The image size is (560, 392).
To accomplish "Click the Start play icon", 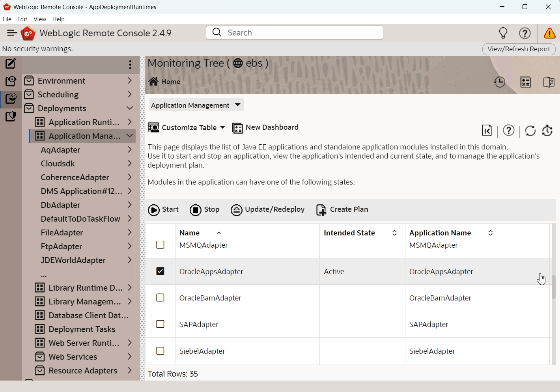I will click(x=154, y=210).
